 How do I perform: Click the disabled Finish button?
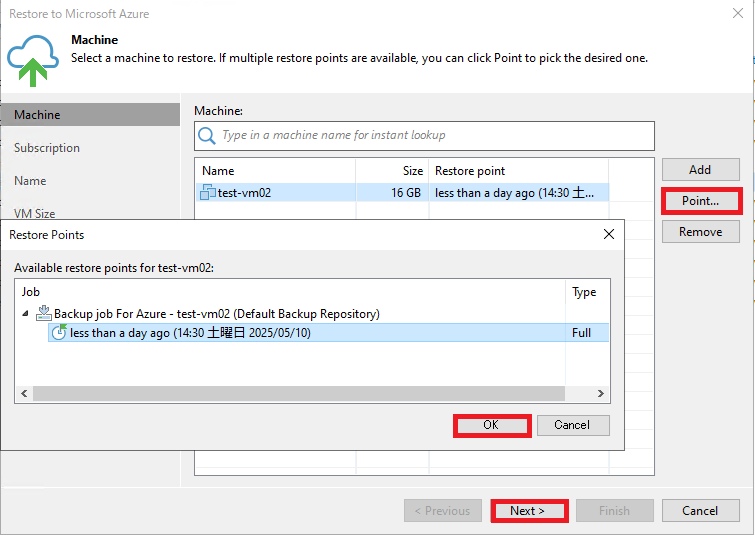[615, 510]
